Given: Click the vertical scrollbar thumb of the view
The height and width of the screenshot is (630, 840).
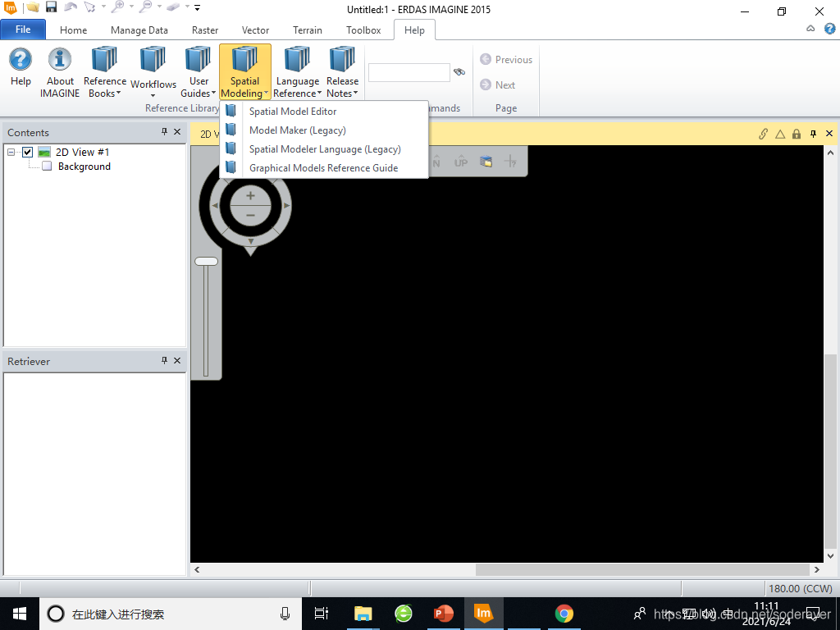Looking at the screenshot, I should (830, 451).
